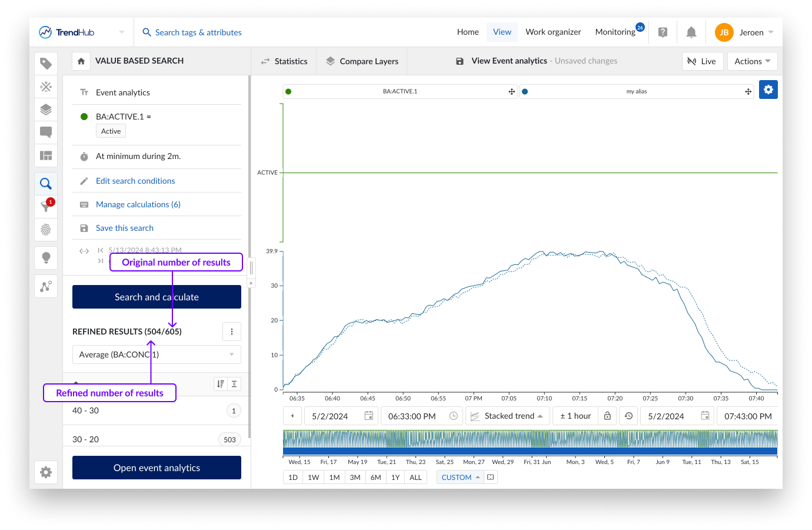The height and width of the screenshot is (530, 812).
Task: Click the Edit search conditions link
Action: [x=135, y=181]
